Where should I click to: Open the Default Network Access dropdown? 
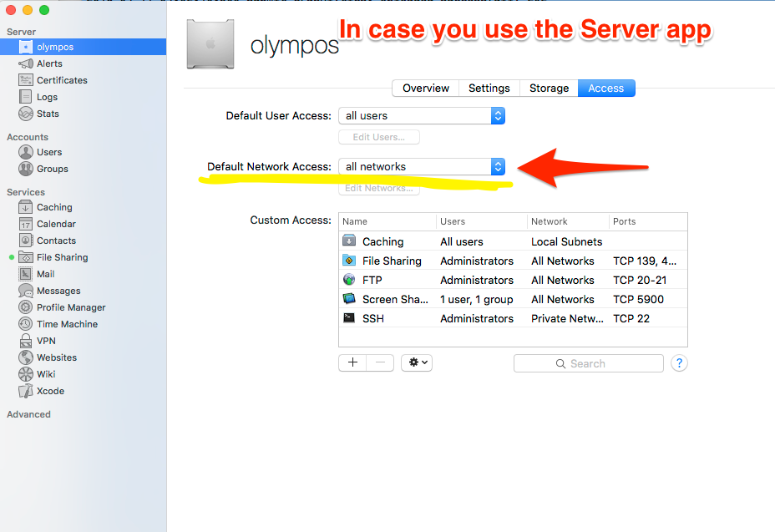pos(422,167)
